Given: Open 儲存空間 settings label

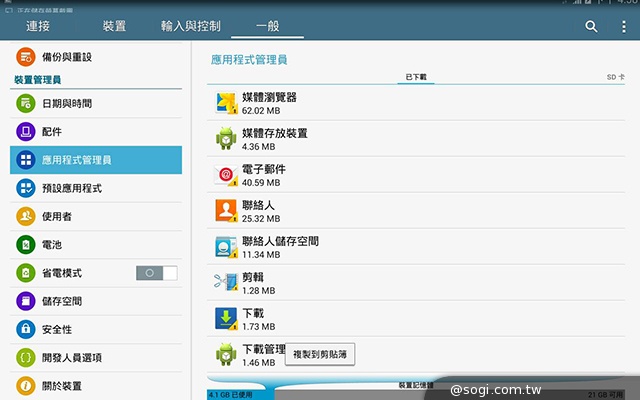Looking at the screenshot, I should click(62, 301).
